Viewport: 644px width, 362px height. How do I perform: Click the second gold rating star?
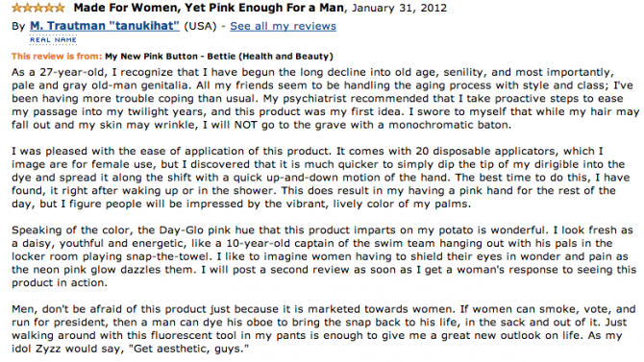[x=28, y=8]
